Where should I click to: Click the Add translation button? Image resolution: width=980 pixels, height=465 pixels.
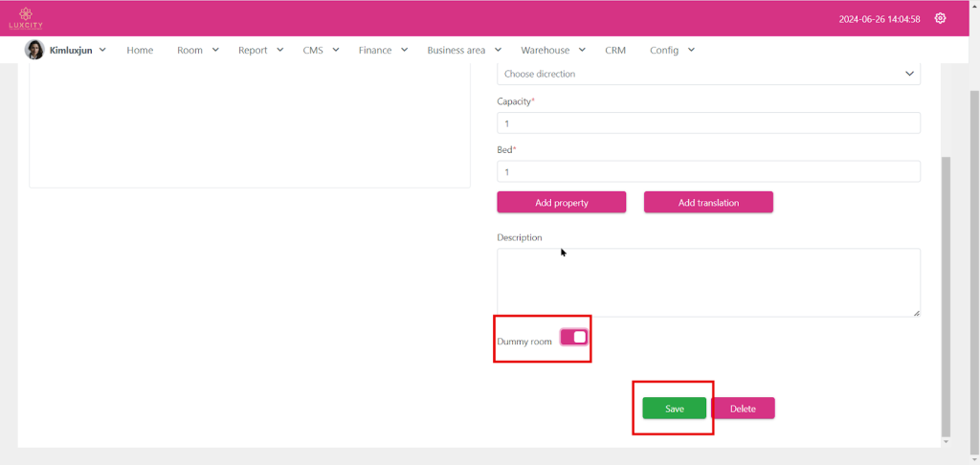tap(708, 202)
